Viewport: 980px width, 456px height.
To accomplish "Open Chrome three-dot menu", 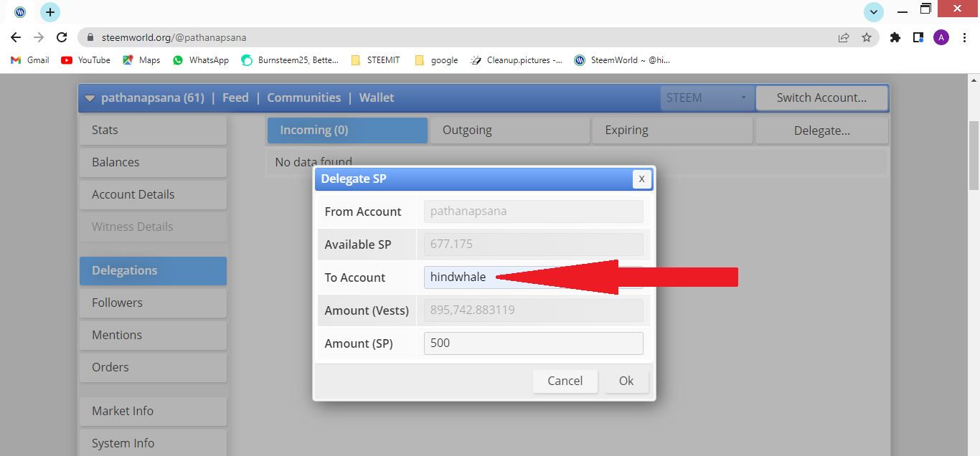I will point(963,37).
